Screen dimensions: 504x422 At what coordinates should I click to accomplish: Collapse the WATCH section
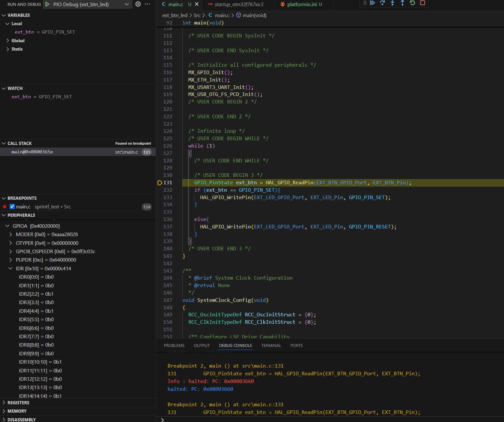pyautogui.click(x=4, y=88)
